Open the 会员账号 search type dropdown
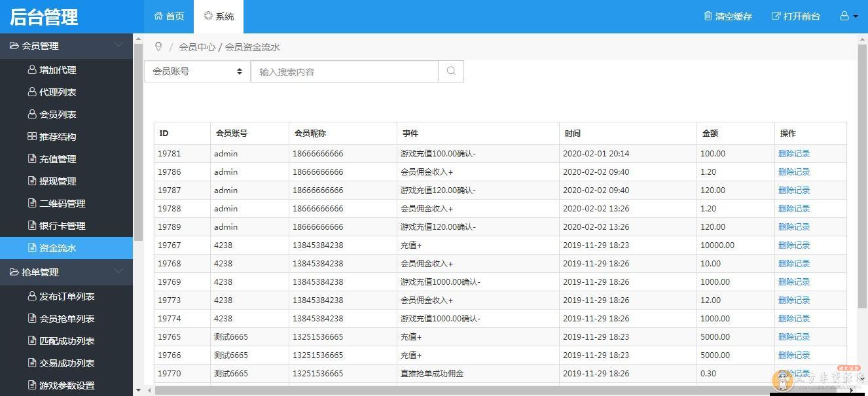The width and height of the screenshot is (868, 396). (x=196, y=71)
